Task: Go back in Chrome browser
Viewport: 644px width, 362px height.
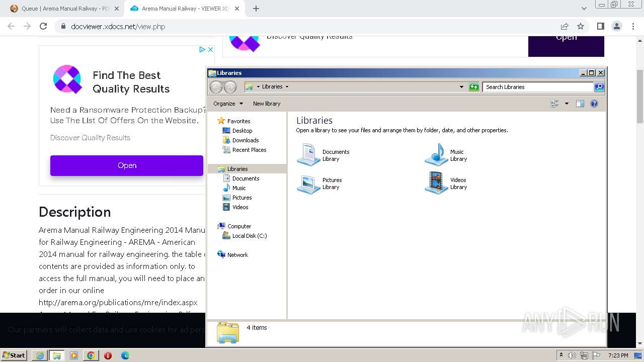Action: click(x=11, y=27)
